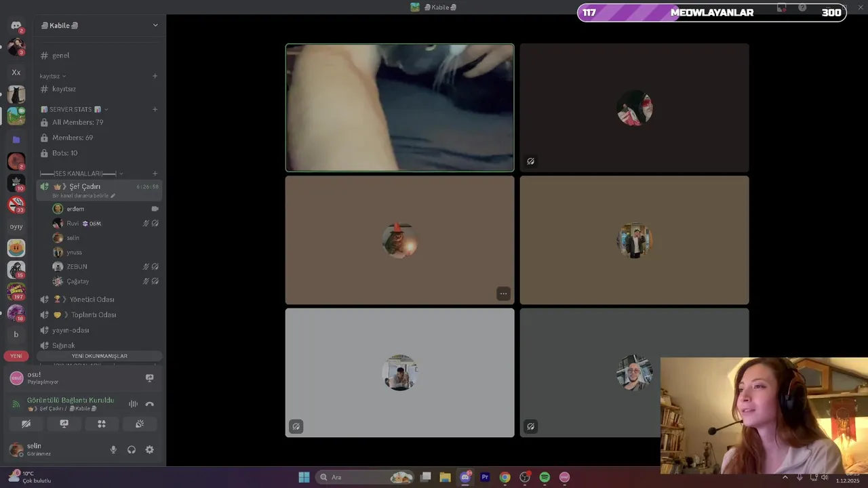Viewport: 868px width, 488px height.
Task: Open noise suppression waveform icon
Action: tap(133, 404)
